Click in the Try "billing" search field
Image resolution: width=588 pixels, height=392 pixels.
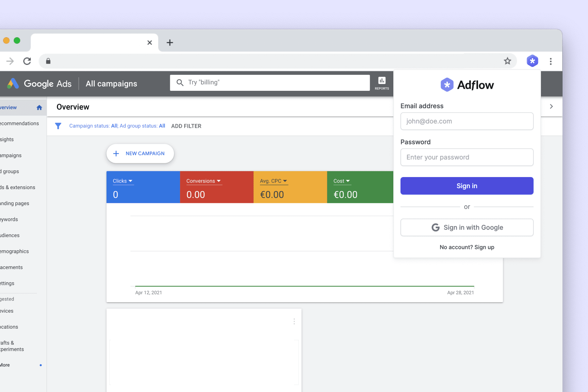click(270, 83)
